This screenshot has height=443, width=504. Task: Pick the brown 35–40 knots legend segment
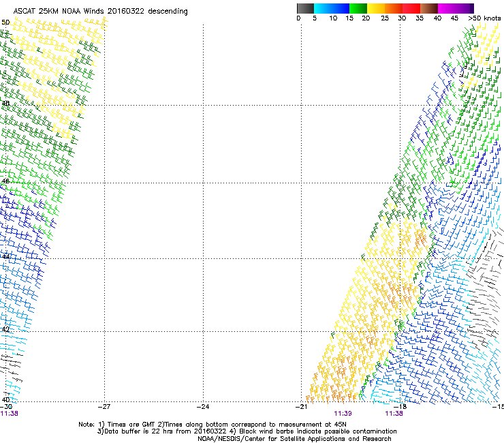pos(429,8)
